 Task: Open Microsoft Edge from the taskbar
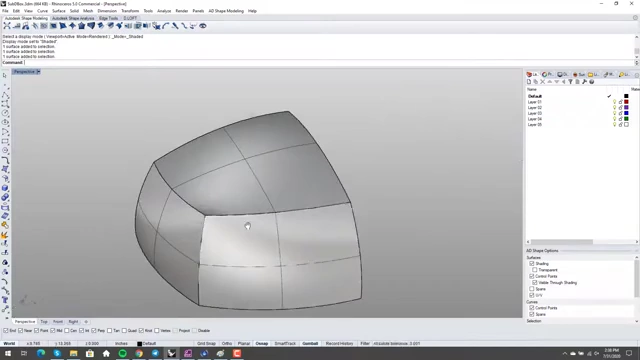41,353
